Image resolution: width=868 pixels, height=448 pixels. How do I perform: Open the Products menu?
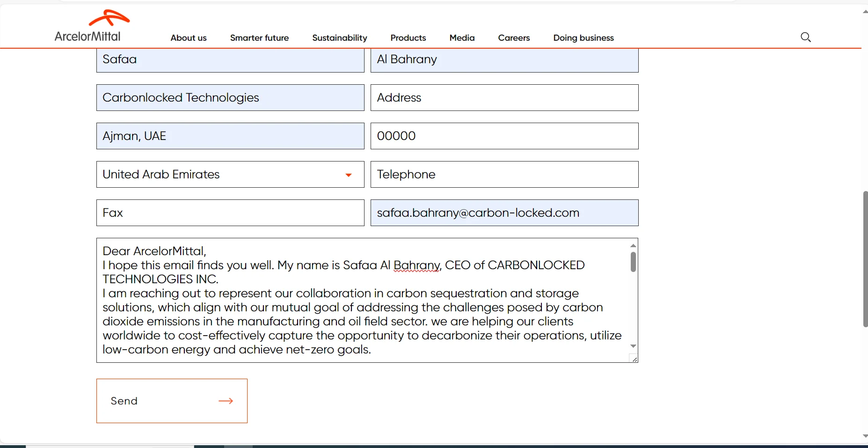pos(408,38)
